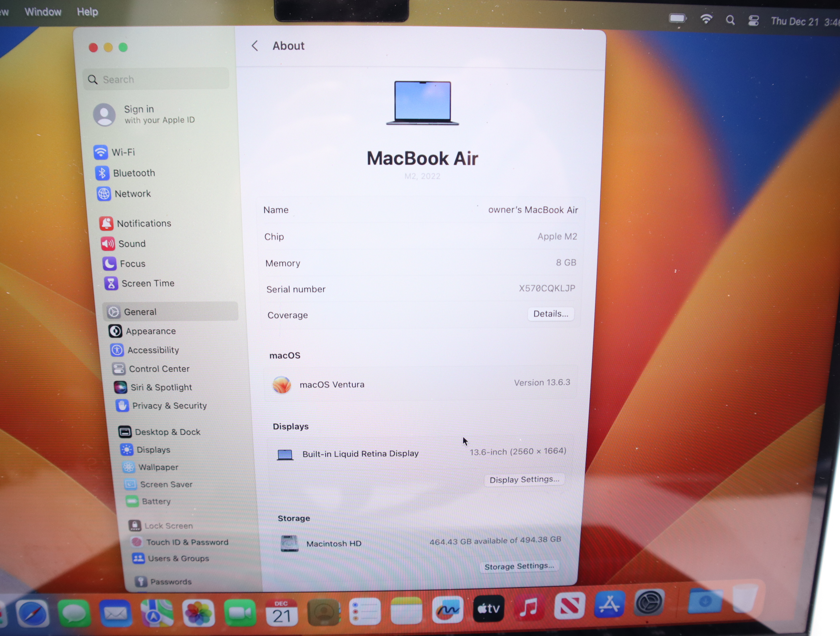
Task: Open Displays in the sidebar
Action: coord(145,450)
